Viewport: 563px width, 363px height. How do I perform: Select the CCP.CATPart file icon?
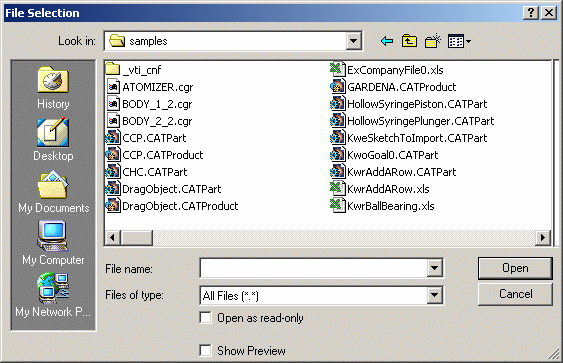tap(113, 138)
